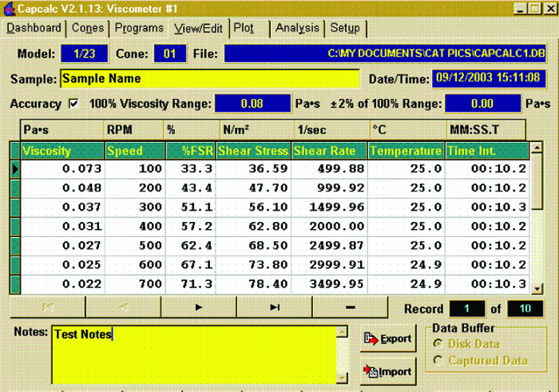Click the Shear Stress column header
559x392 pixels.
(253, 151)
